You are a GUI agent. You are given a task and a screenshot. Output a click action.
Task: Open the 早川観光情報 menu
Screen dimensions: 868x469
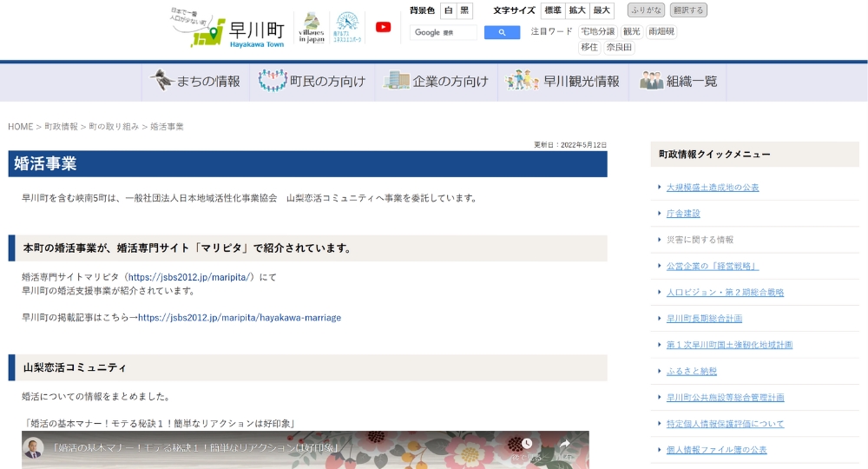point(563,82)
